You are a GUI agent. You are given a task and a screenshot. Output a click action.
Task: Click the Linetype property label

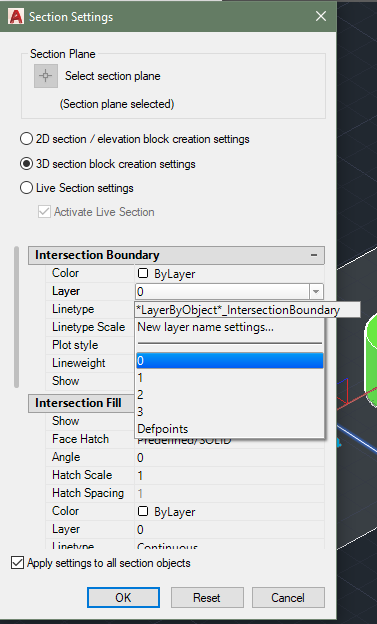click(x=73, y=309)
